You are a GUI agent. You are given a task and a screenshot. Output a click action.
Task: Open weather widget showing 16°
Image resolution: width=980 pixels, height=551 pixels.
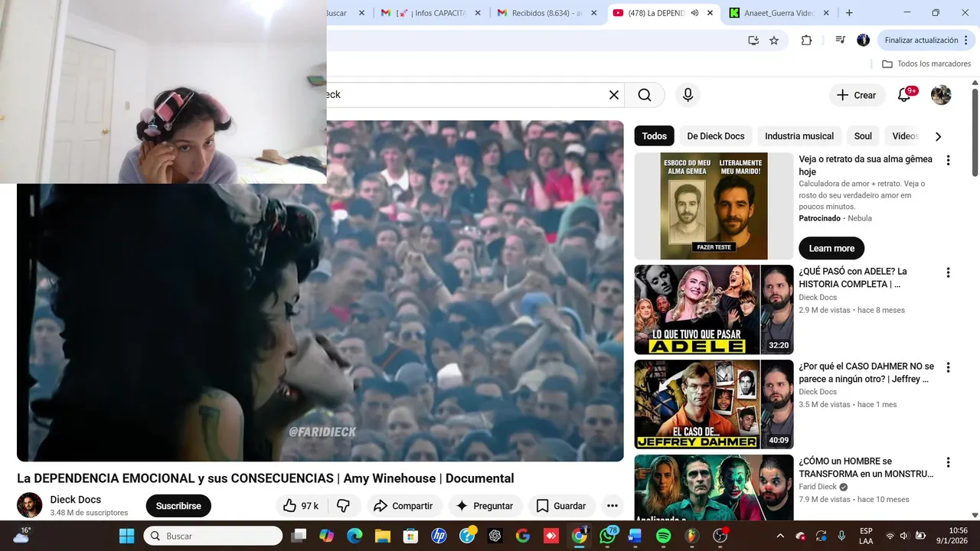[x=21, y=536]
